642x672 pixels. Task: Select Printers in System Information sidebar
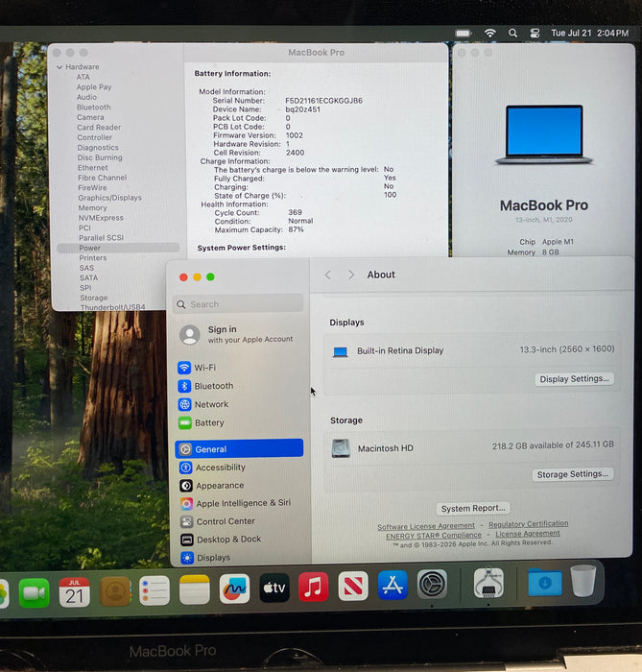93,258
